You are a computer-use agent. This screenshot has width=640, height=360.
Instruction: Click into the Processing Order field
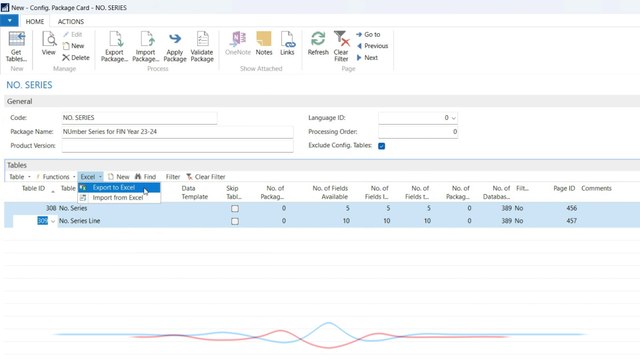(x=418, y=132)
